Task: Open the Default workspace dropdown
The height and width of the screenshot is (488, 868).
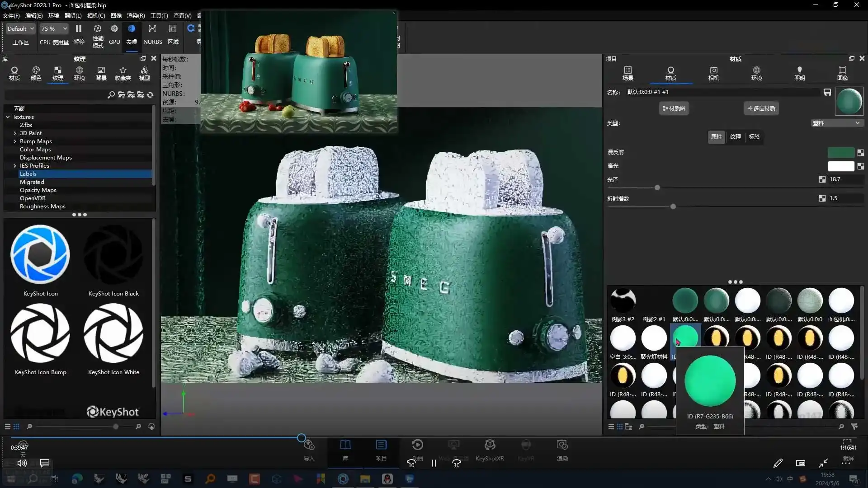Action: pos(20,28)
